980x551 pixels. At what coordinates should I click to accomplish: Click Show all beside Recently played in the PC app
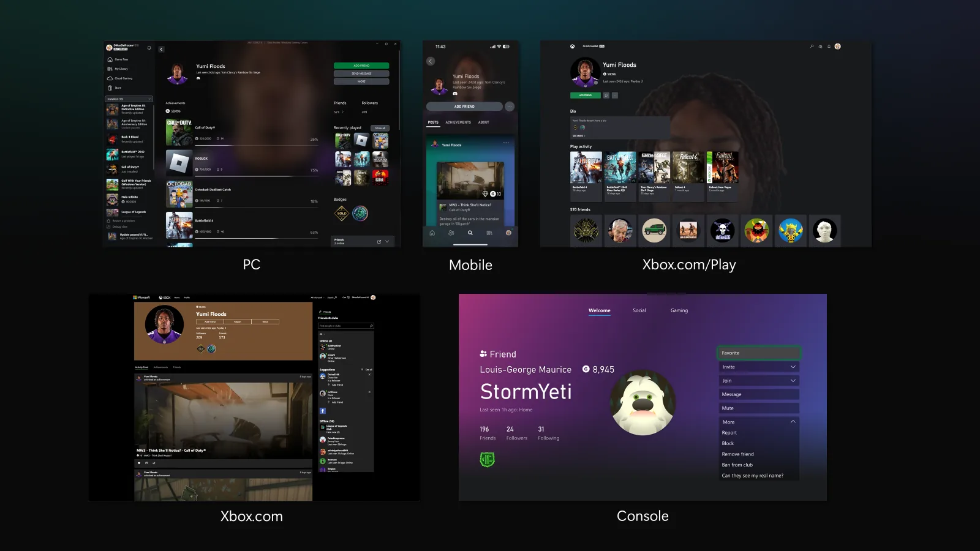[x=380, y=128]
